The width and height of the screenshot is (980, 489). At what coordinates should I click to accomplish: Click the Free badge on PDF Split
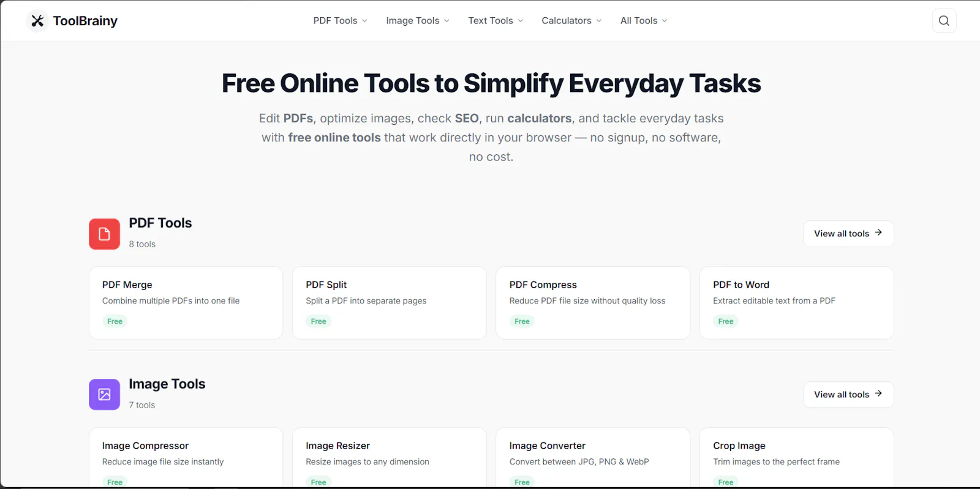pyautogui.click(x=318, y=321)
